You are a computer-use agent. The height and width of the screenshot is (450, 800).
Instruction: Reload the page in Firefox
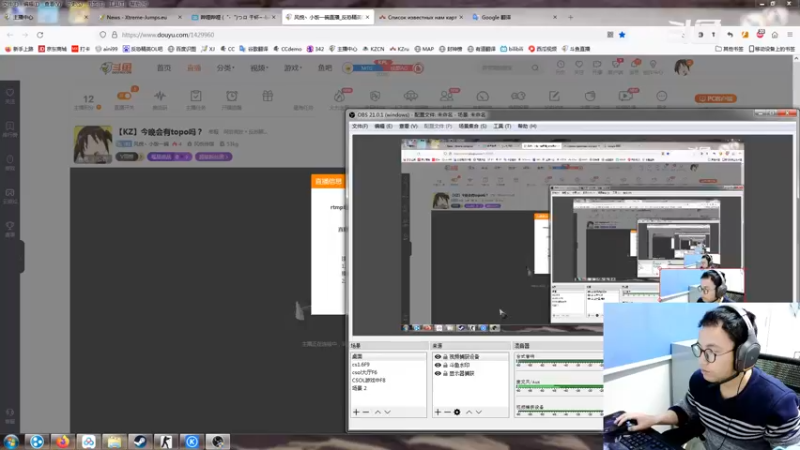[x=40, y=35]
